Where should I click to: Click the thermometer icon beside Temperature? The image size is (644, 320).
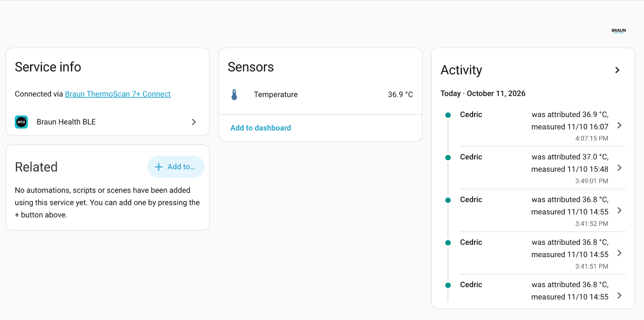point(234,95)
